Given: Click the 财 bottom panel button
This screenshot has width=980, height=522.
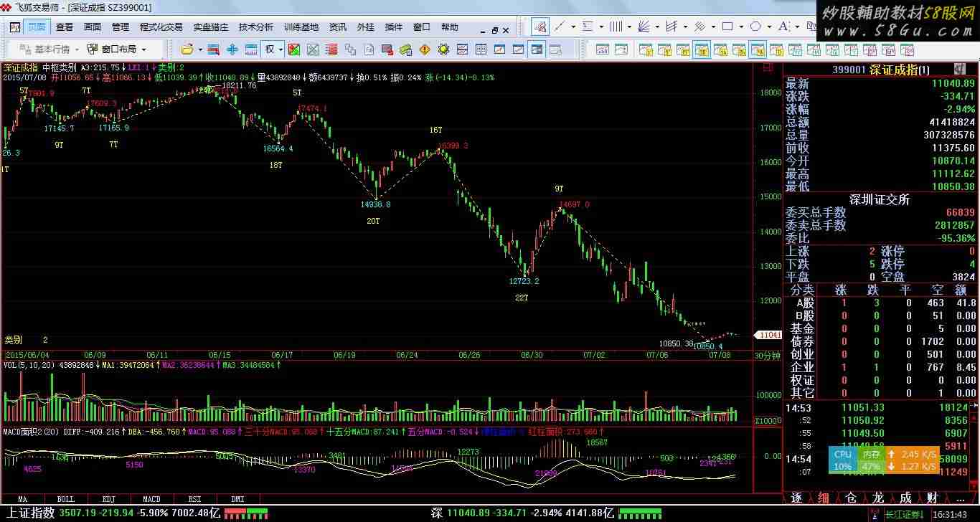Looking at the screenshot, I should [933, 498].
